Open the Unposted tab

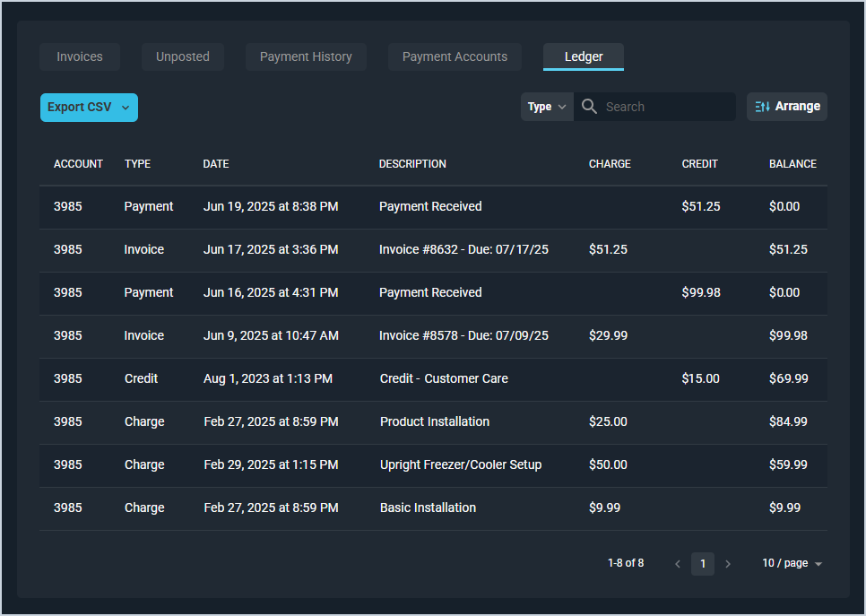(x=183, y=56)
